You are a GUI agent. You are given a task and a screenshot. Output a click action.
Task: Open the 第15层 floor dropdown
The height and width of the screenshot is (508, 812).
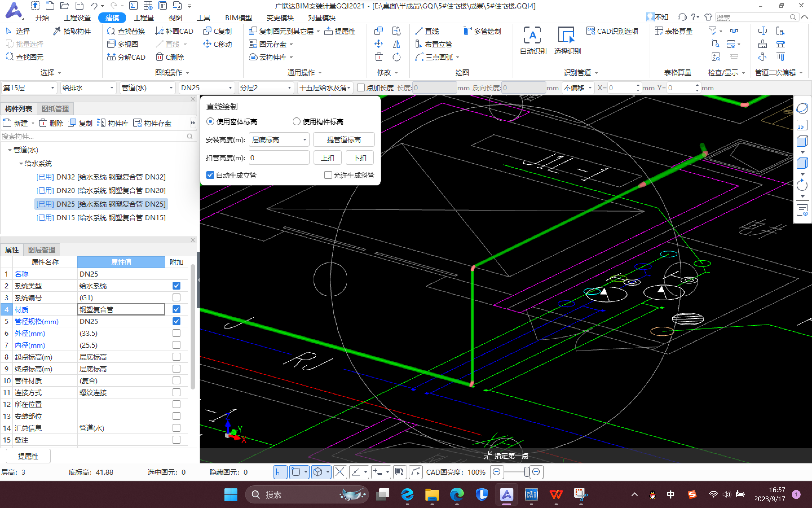(29, 88)
